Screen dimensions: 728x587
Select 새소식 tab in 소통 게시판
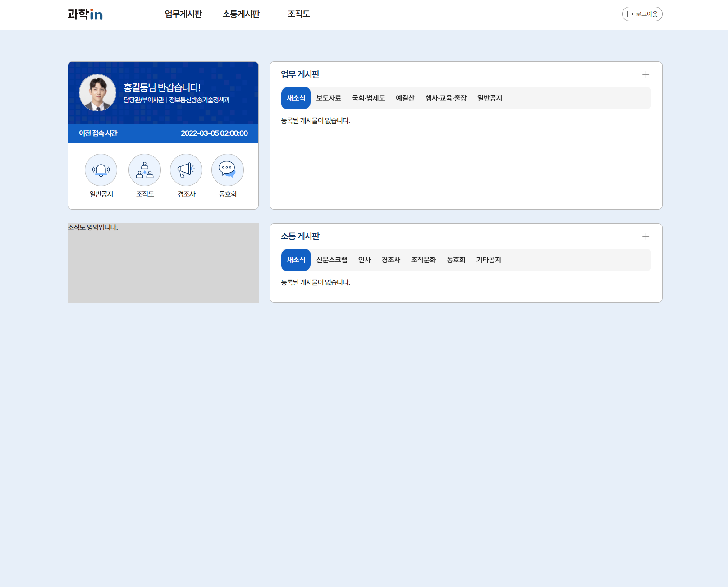pyautogui.click(x=296, y=260)
